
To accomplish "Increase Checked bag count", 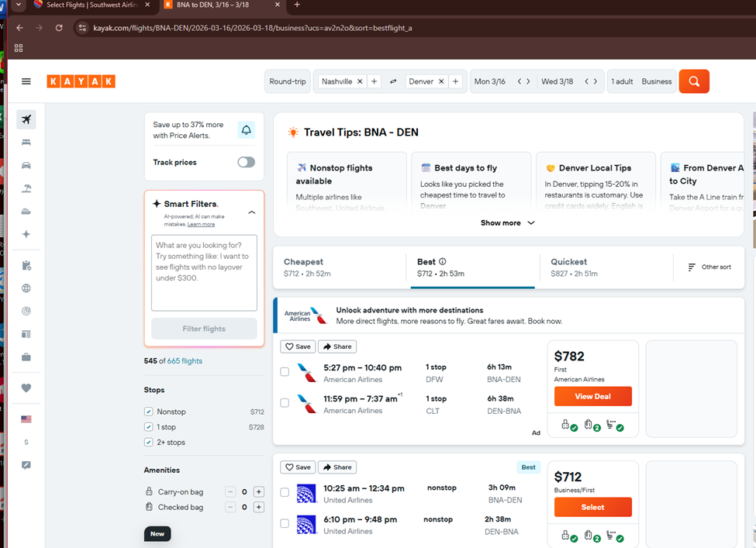I will click(259, 508).
